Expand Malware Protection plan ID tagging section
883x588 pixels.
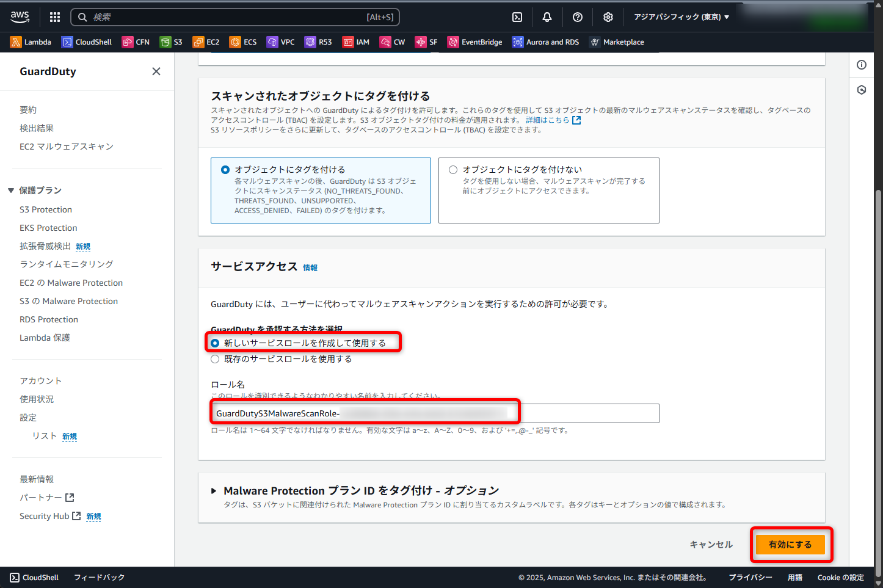[x=214, y=491]
